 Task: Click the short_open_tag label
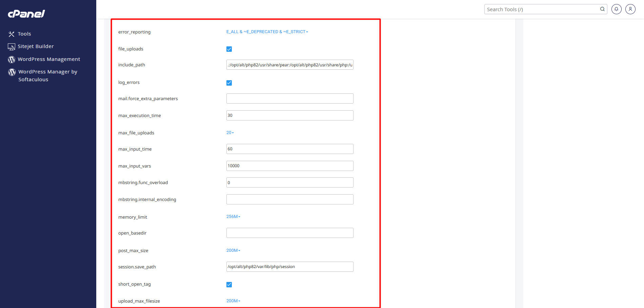[134, 284]
